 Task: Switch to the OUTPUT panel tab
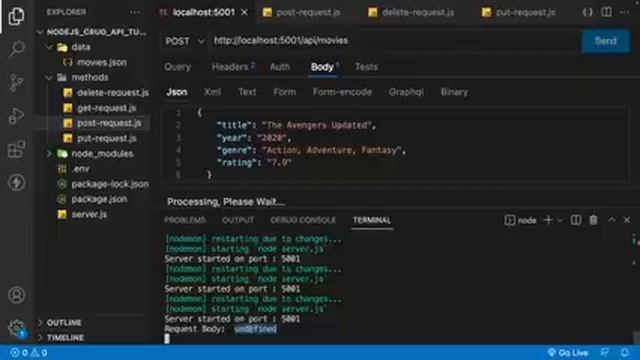pos(238,220)
